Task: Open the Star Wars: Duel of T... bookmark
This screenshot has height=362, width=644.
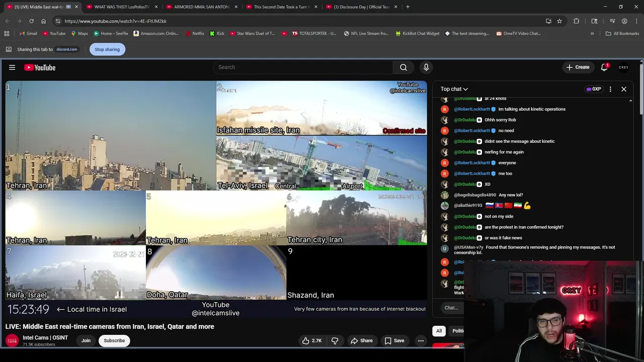Action: click(x=253, y=34)
